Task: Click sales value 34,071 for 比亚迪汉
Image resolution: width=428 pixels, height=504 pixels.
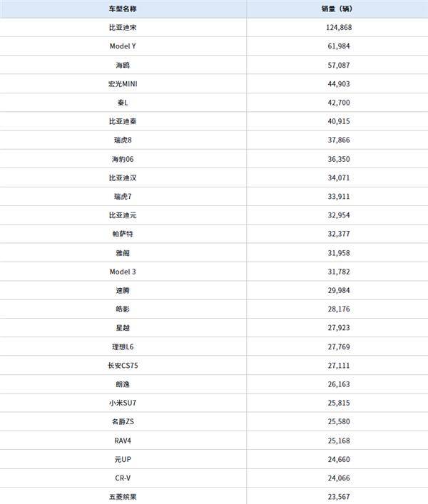Action: (x=339, y=178)
